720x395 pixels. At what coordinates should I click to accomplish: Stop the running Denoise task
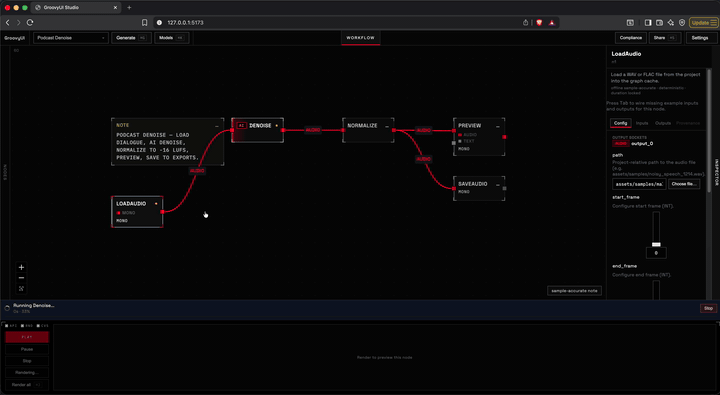(709, 308)
